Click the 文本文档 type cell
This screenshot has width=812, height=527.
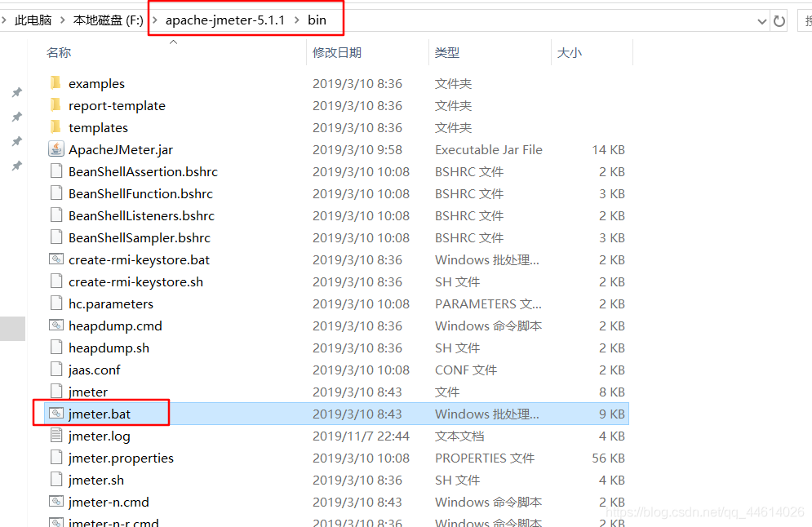point(459,436)
